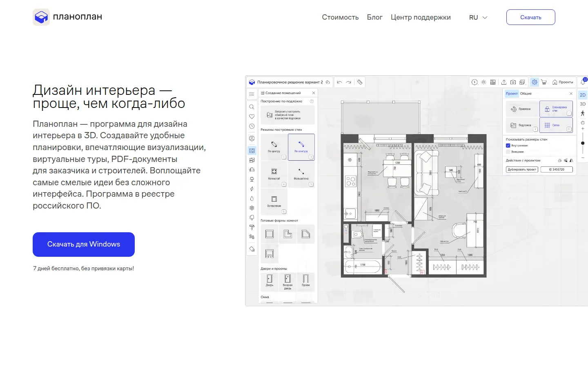The width and height of the screenshot is (588, 368).
Task: Open the Стоимость page
Action: point(340,17)
